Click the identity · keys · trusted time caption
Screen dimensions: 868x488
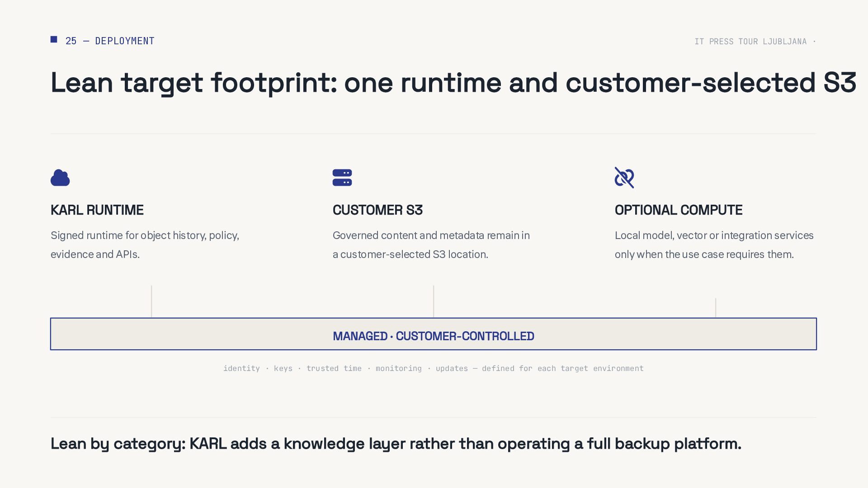point(434,368)
